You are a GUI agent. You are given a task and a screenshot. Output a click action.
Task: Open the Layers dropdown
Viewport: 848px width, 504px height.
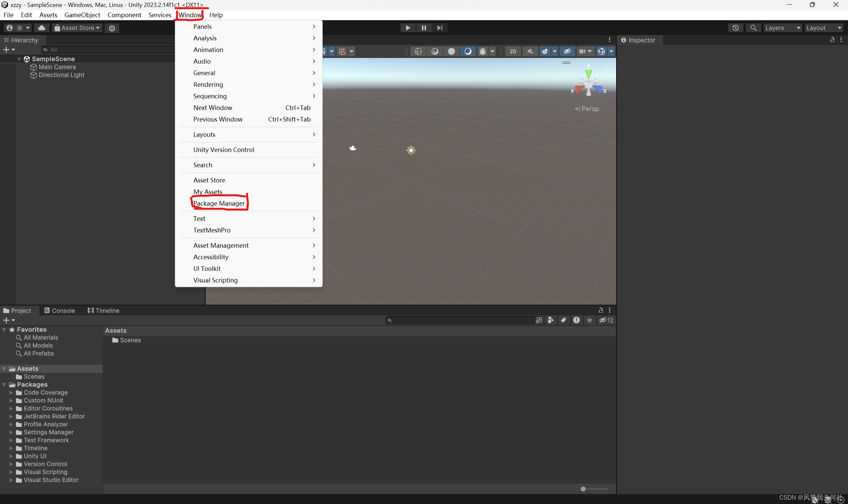tap(783, 28)
